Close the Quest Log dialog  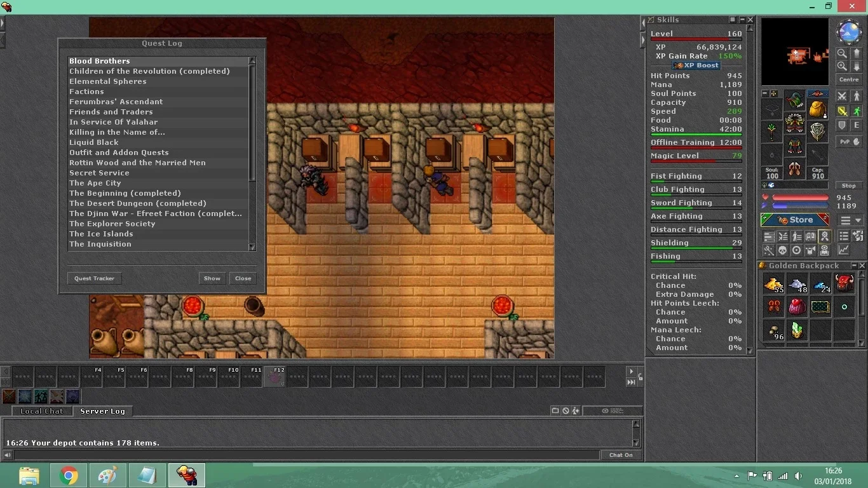[243, 278]
